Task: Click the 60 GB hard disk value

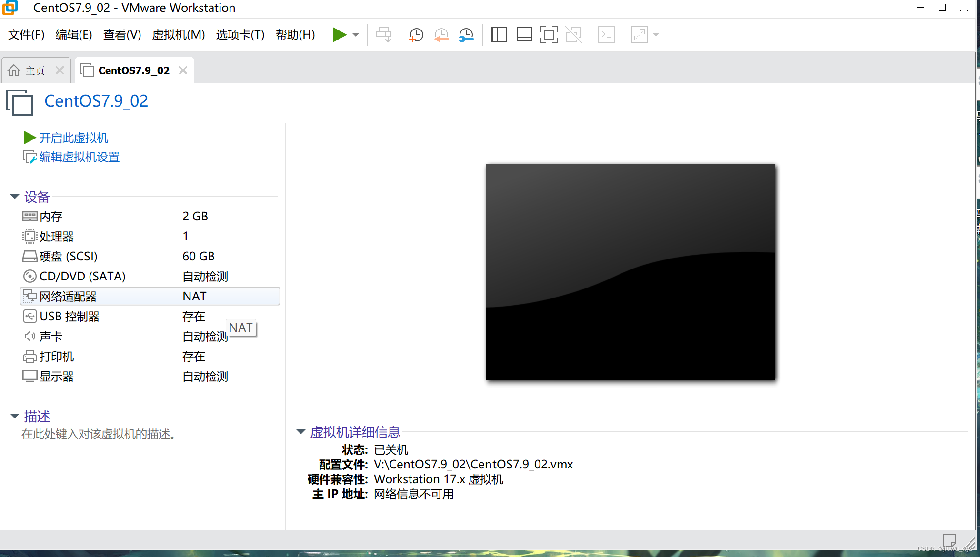Action: point(199,256)
